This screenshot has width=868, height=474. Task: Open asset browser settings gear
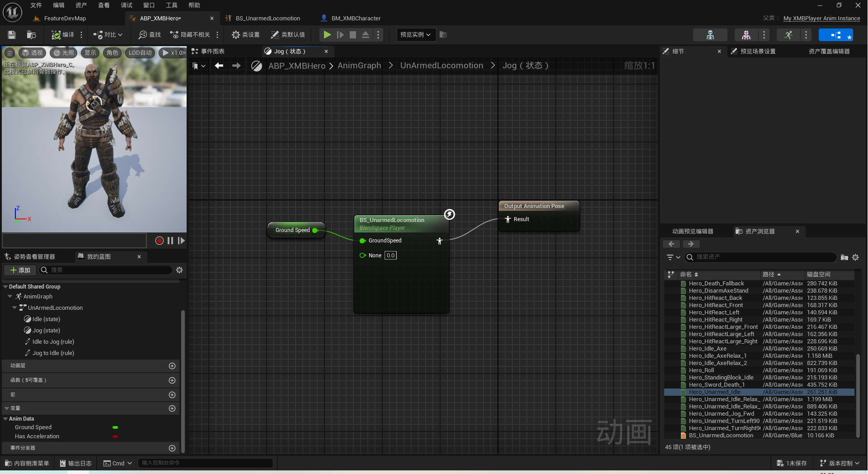[x=855, y=257]
